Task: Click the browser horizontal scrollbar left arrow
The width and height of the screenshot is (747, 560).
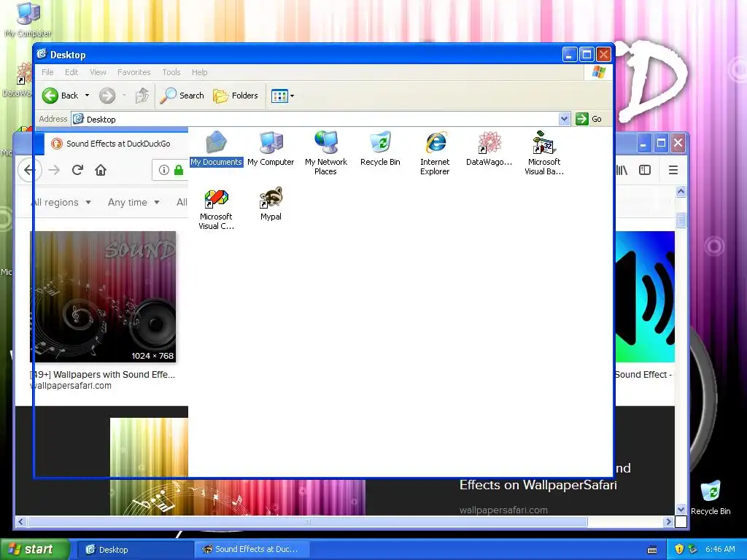Action: (x=20, y=522)
